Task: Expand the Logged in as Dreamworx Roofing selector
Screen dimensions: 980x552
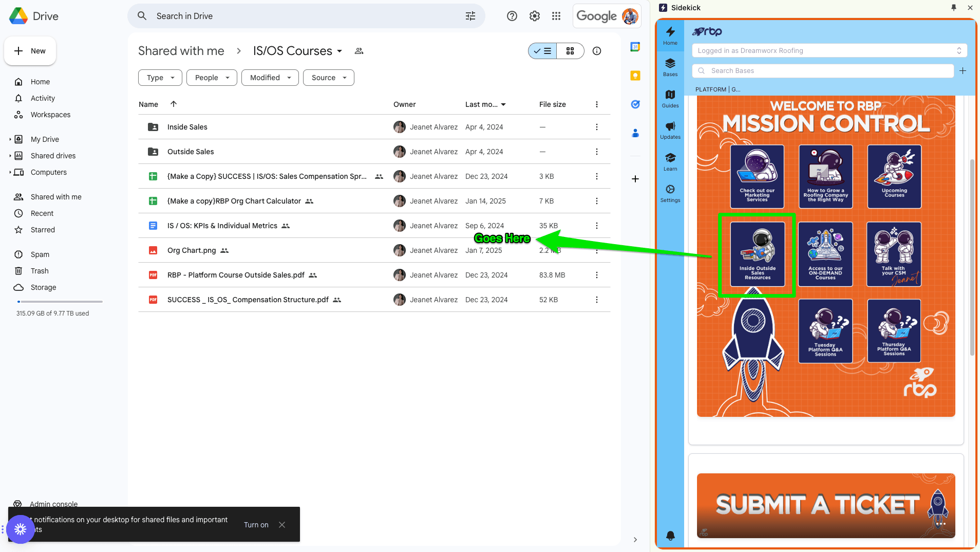Action: click(829, 50)
